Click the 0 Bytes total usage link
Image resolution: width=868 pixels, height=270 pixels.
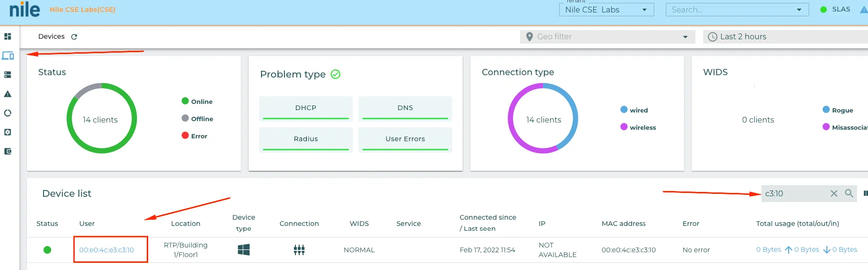769,249
